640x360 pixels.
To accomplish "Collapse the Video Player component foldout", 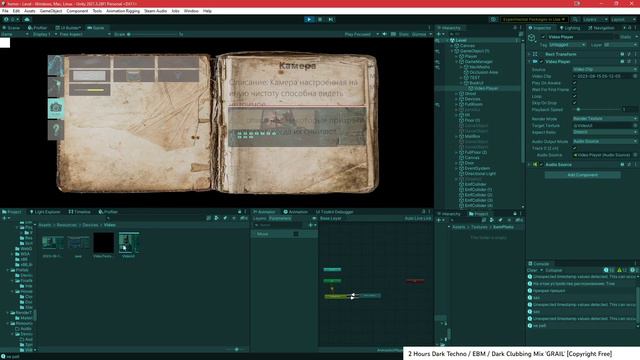I will click(529, 62).
